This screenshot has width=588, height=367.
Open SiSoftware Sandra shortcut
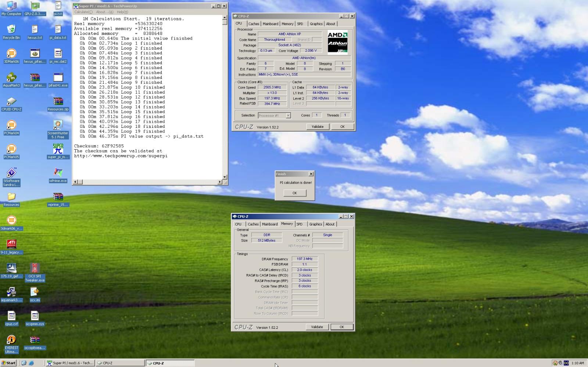(11, 177)
